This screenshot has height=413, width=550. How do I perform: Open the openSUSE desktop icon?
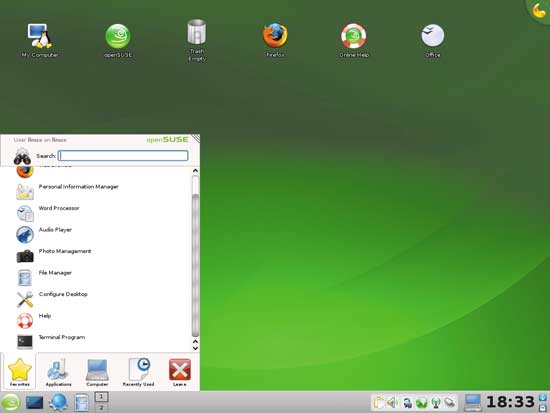tap(118, 40)
